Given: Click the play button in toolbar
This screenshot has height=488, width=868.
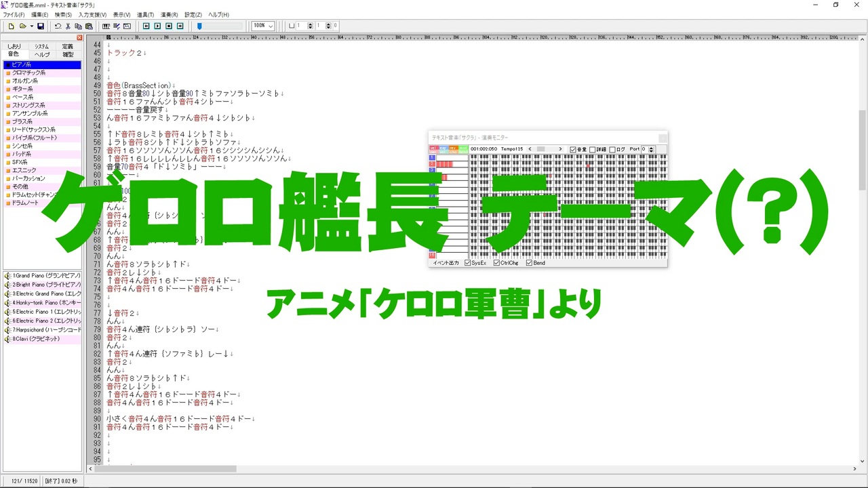Looking at the screenshot, I should point(157,26).
